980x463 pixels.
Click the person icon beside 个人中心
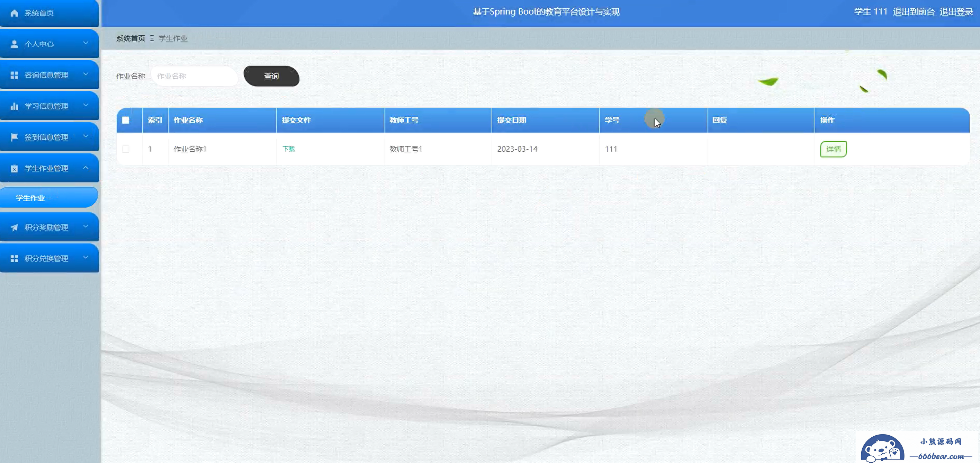tap(15, 44)
